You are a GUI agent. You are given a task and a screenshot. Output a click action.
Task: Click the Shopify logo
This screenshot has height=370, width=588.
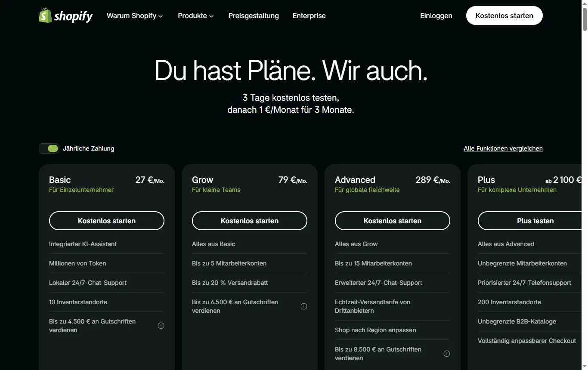[66, 16]
